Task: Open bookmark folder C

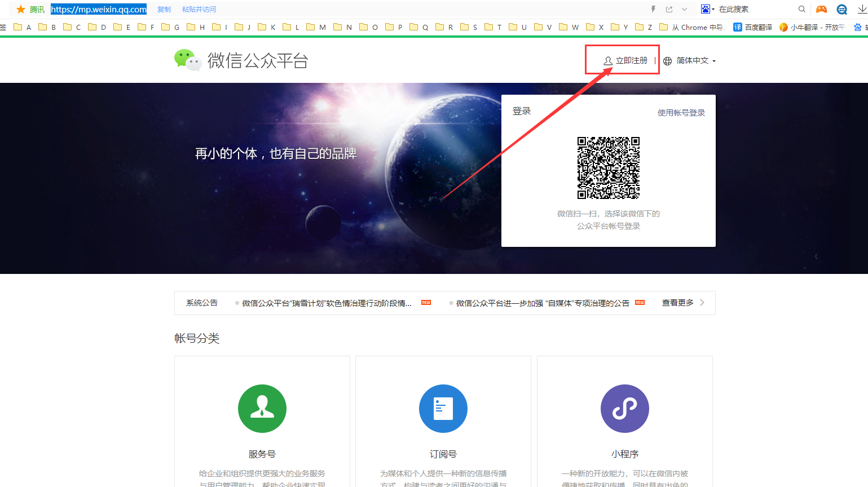Action: point(72,27)
